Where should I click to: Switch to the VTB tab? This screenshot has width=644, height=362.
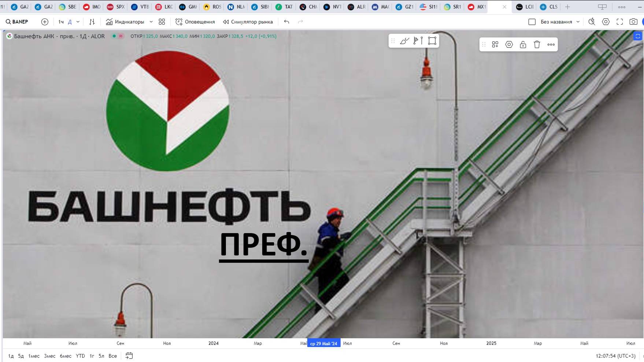(x=140, y=7)
